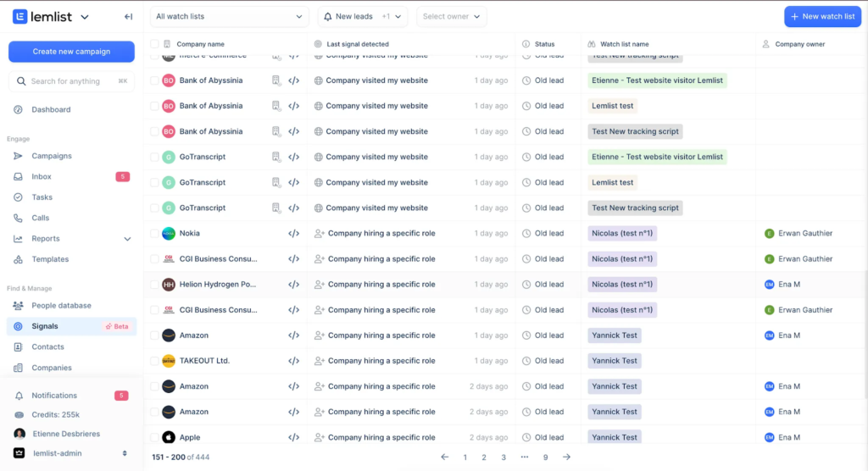The image size is (868, 471).
Task: Click the Search for anything field
Action: (x=71, y=81)
